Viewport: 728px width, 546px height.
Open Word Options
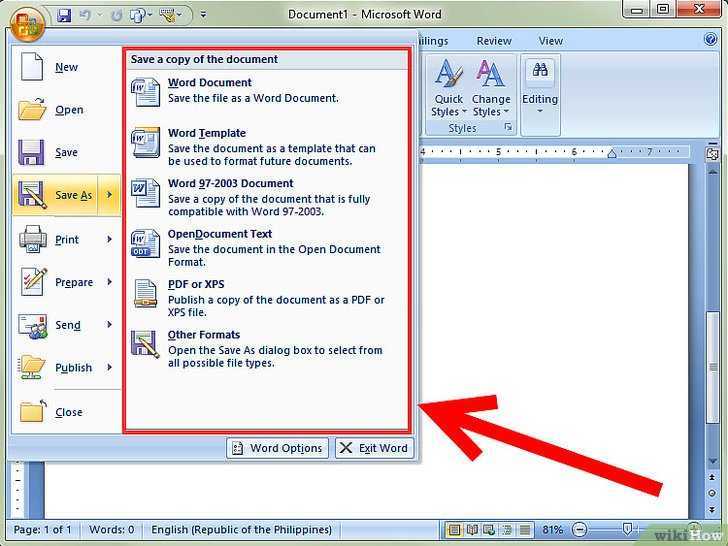(277, 448)
